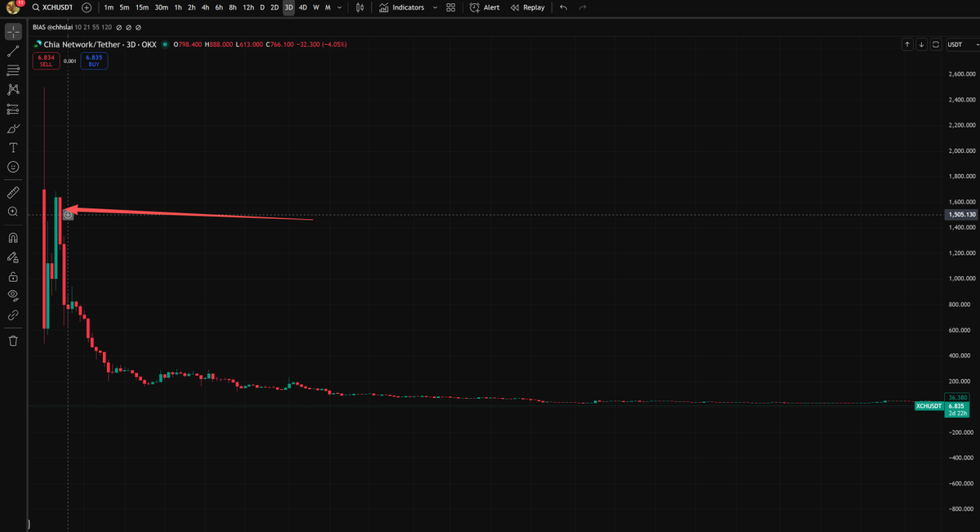Open the candlestick chart type selector
The image size is (980, 532).
pos(361,7)
